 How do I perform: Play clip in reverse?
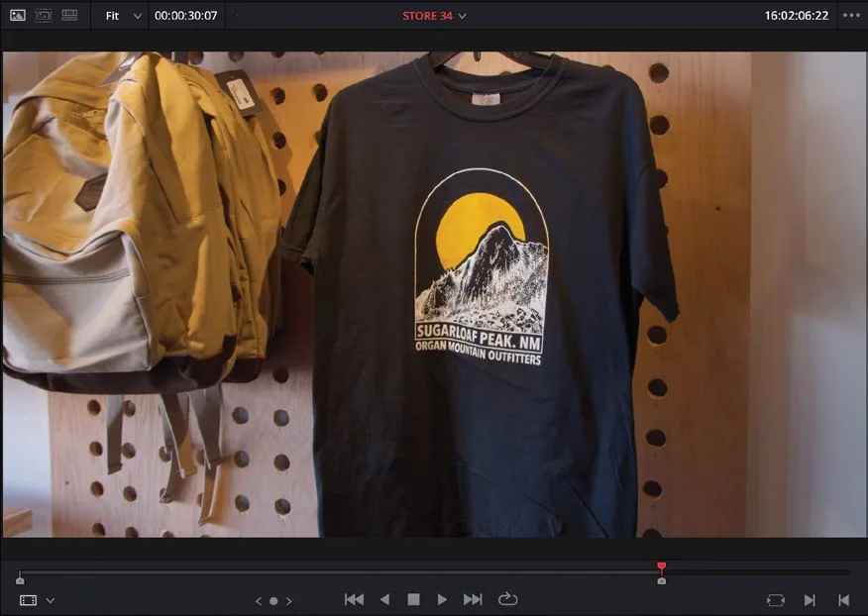pos(384,599)
